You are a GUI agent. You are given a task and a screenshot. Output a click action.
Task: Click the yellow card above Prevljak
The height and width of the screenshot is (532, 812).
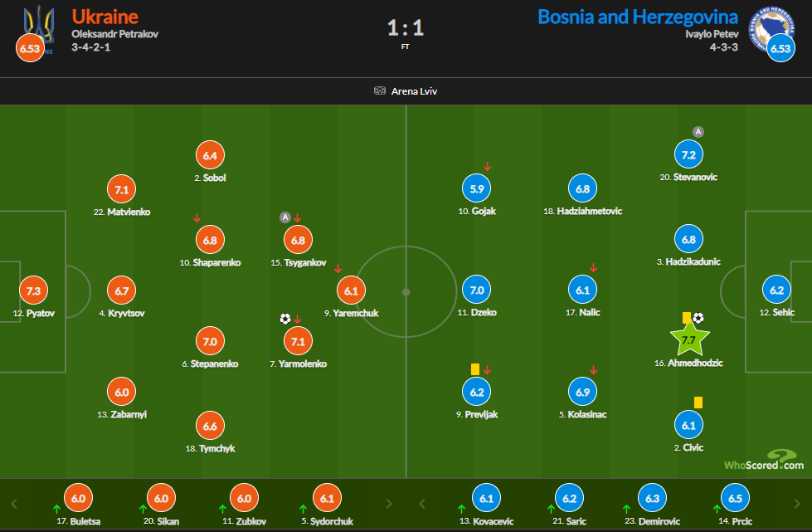click(x=475, y=369)
